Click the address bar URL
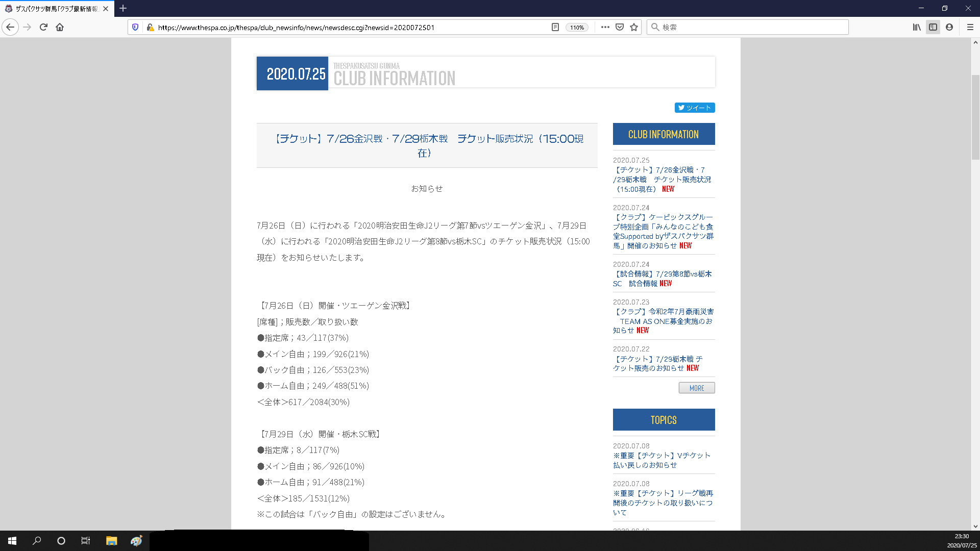Screen dimensions: 980x551 pyautogui.click(x=296, y=28)
